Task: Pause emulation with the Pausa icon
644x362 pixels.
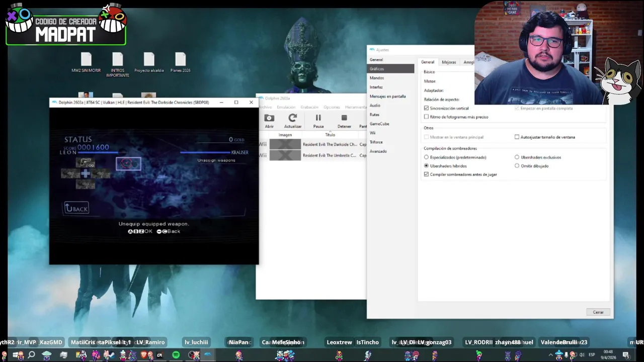Action: click(318, 118)
